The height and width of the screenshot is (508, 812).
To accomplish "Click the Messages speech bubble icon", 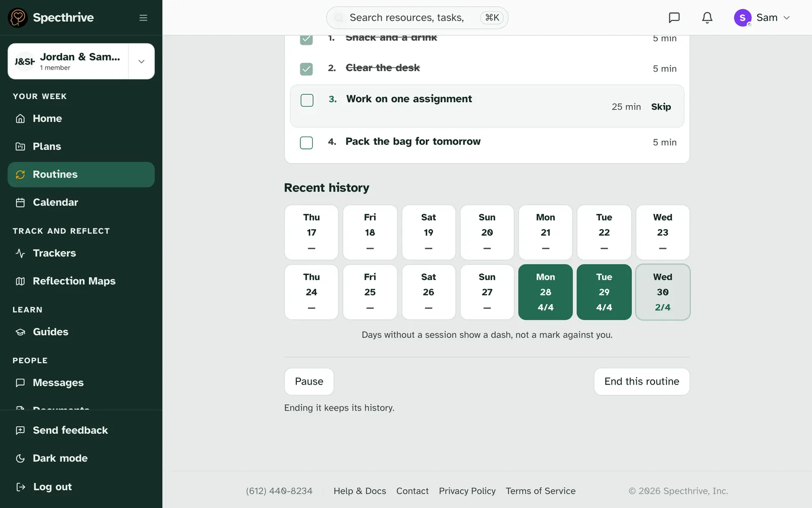I will [x=20, y=383].
